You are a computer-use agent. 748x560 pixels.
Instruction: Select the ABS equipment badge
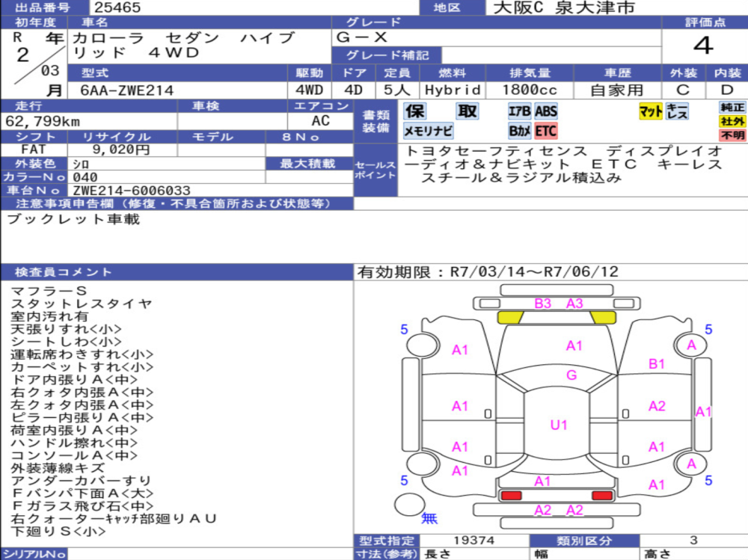click(545, 111)
